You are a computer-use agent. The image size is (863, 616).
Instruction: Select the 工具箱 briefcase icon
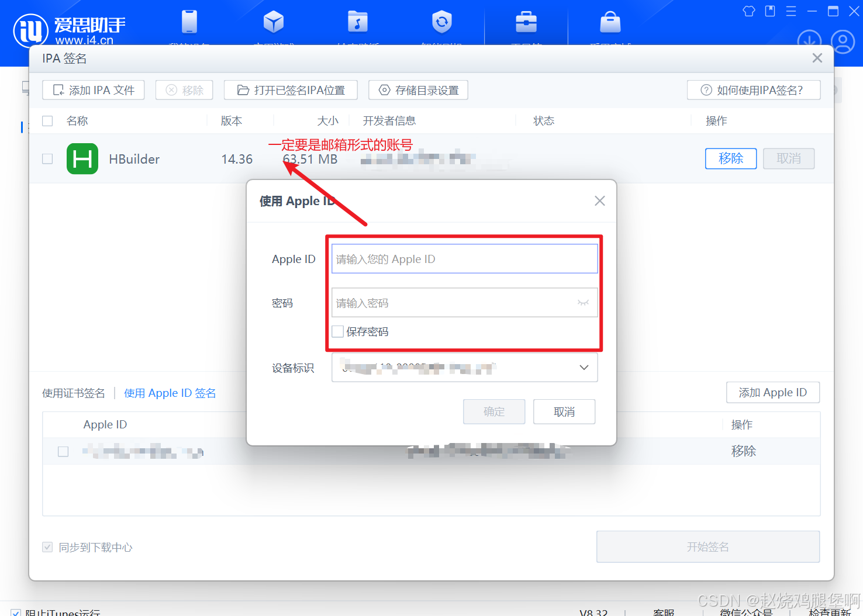click(x=526, y=22)
